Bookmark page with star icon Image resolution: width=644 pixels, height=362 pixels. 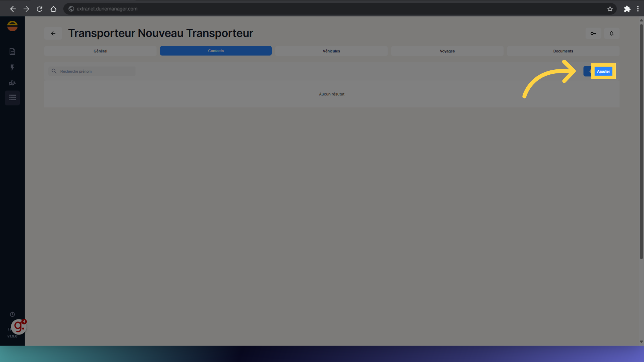(x=610, y=9)
